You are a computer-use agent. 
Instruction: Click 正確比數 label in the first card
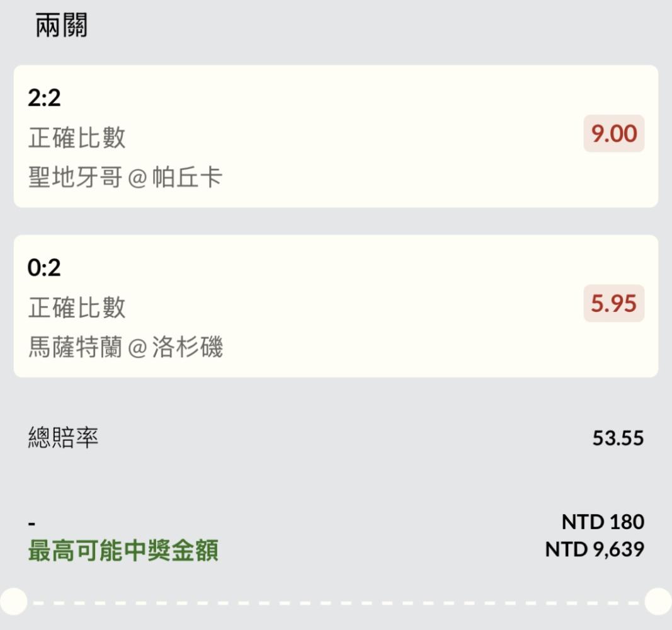(x=77, y=137)
